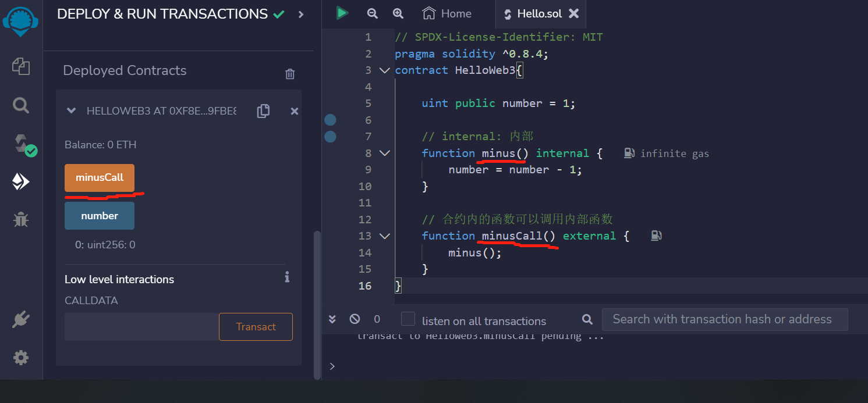
Task: Click the SPDX-License-Identifier comment line
Action: tap(499, 37)
